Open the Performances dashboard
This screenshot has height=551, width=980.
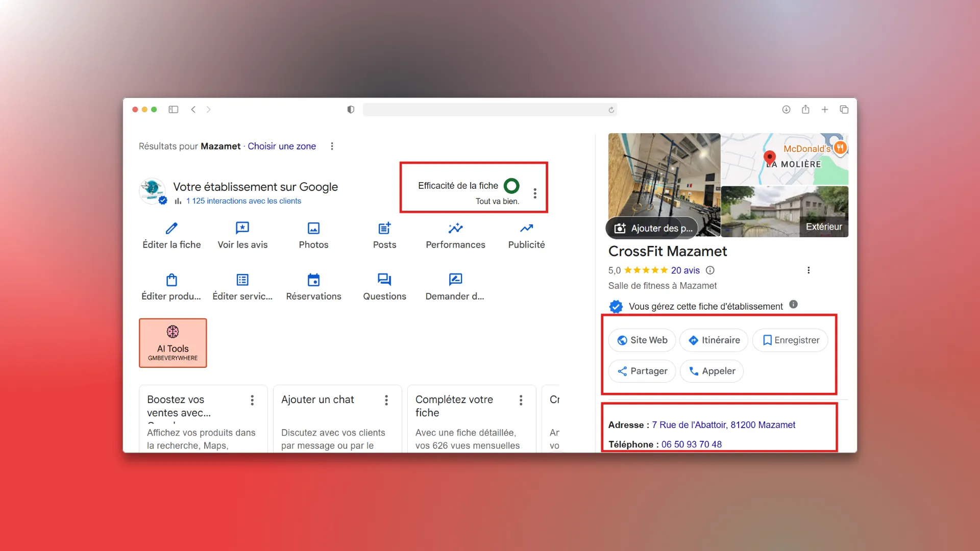[x=455, y=235]
